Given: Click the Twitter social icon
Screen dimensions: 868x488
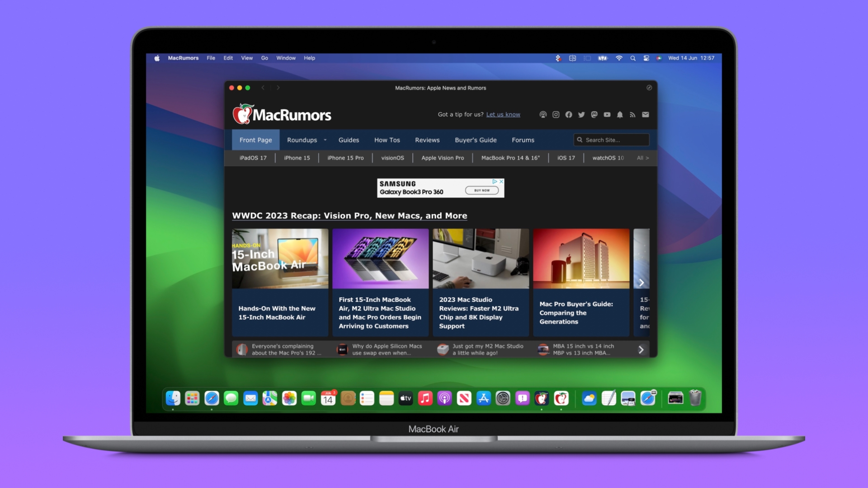Looking at the screenshot, I should [x=580, y=114].
